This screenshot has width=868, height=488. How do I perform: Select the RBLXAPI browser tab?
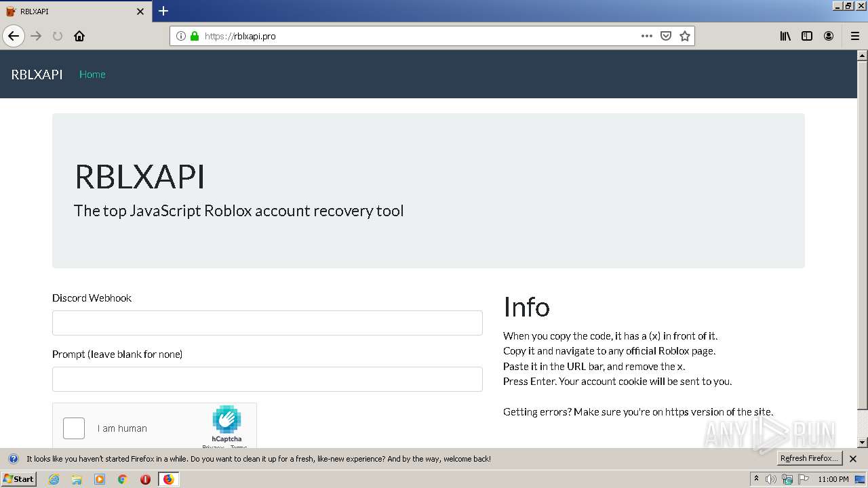point(75,12)
